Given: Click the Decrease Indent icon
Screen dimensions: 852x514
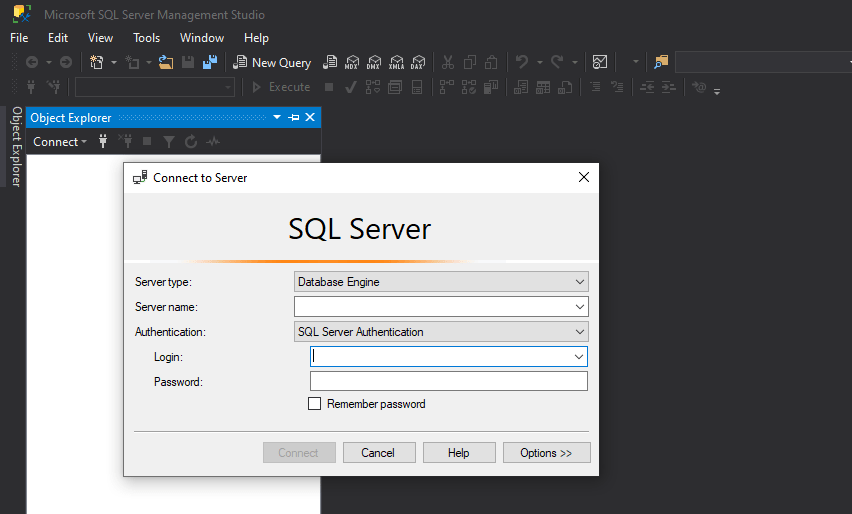Looking at the screenshot, I should (647, 87).
